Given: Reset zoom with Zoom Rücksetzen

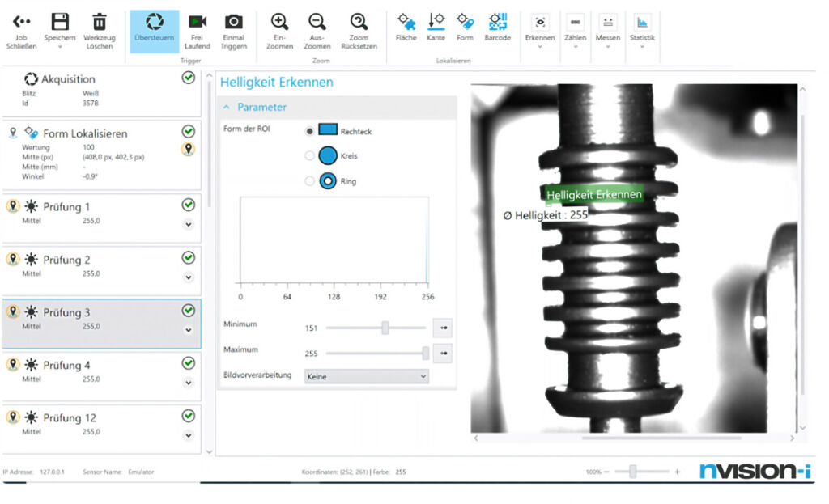Looking at the screenshot, I should [x=359, y=22].
